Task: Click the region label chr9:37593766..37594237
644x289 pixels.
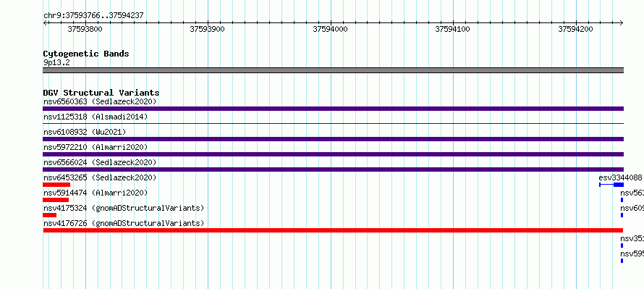Action: (x=93, y=16)
